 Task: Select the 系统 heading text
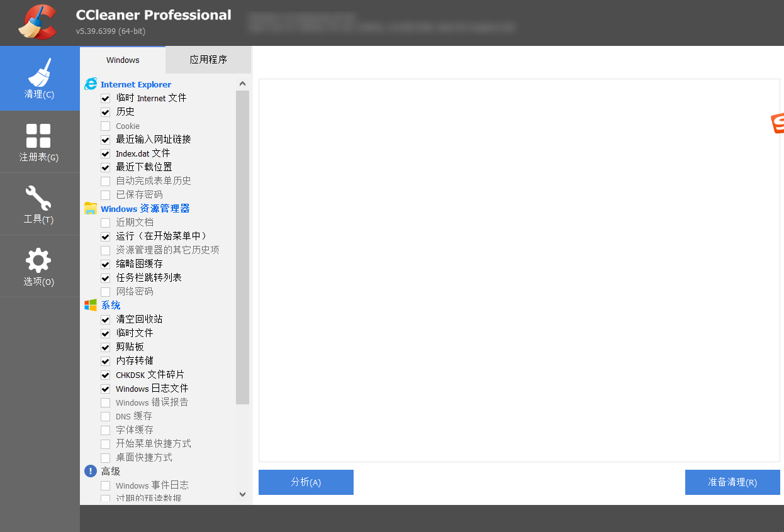click(111, 305)
